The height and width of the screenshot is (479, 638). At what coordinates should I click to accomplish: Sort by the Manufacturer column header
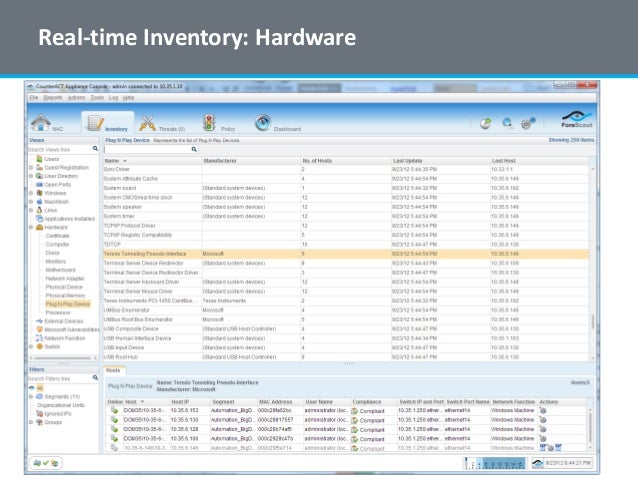click(x=251, y=161)
